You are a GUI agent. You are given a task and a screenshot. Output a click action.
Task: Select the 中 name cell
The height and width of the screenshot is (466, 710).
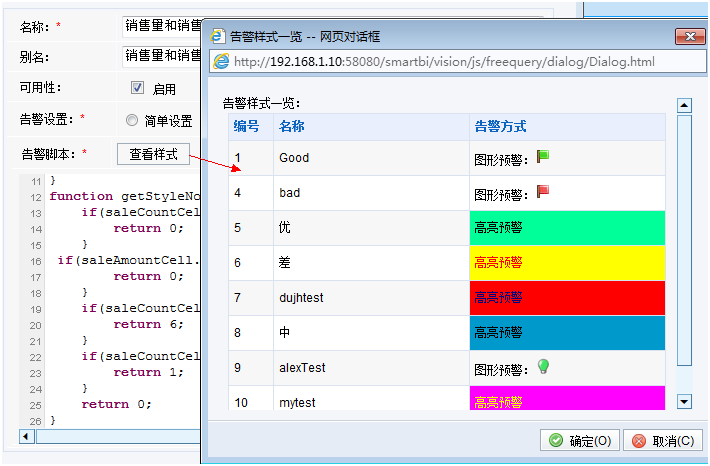pyautogui.click(x=371, y=333)
